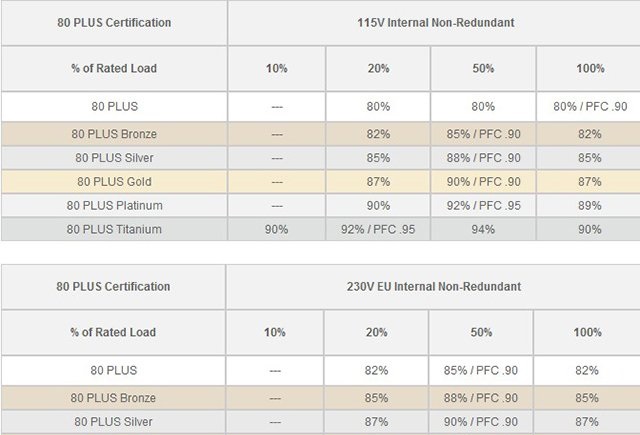Click the 100% column header in 230V table
The height and width of the screenshot is (435, 640).
click(x=588, y=332)
